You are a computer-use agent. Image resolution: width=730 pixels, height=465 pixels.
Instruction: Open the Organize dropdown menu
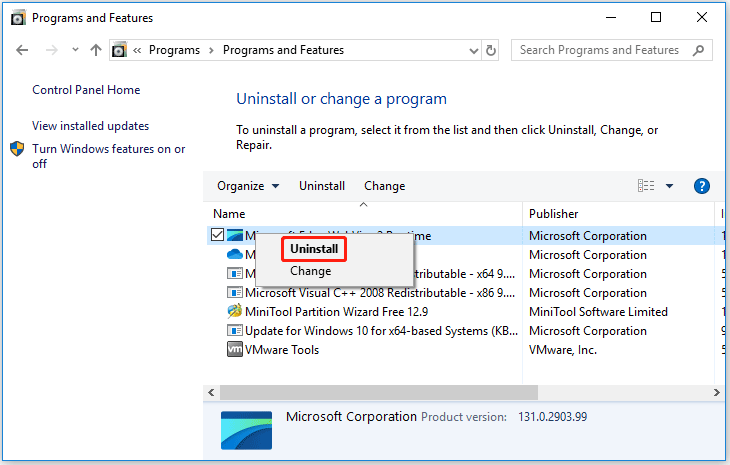248,186
